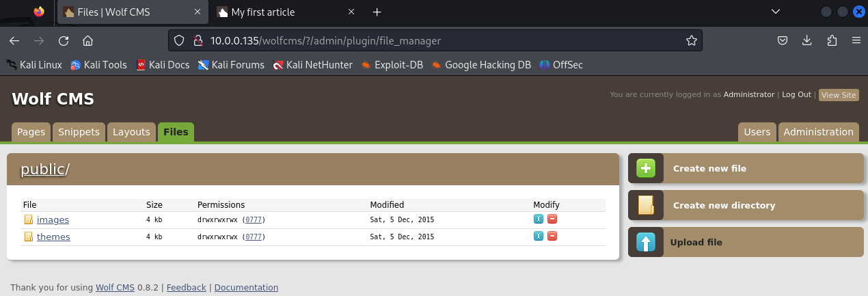Open the themes folder link
The width and height of the screenshot is (868, 296).
pyautogui.click(x=53, y=237)
